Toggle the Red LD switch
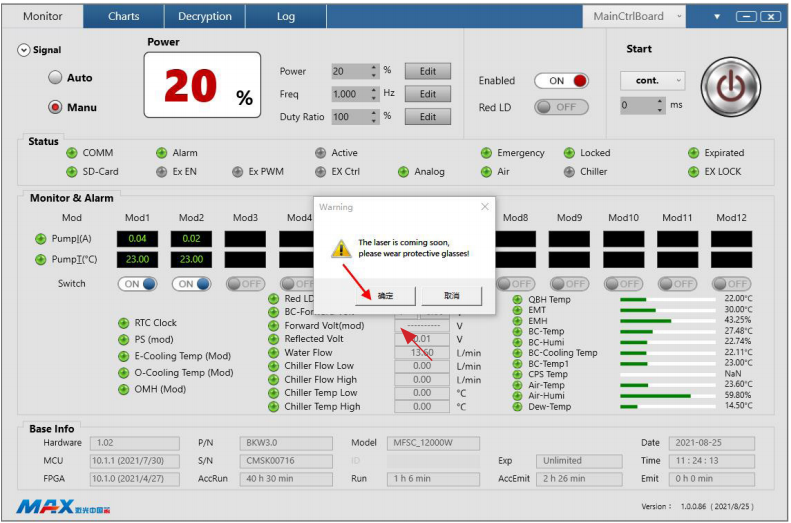Screen dimensions: 791x523 (x=561, y=107)
